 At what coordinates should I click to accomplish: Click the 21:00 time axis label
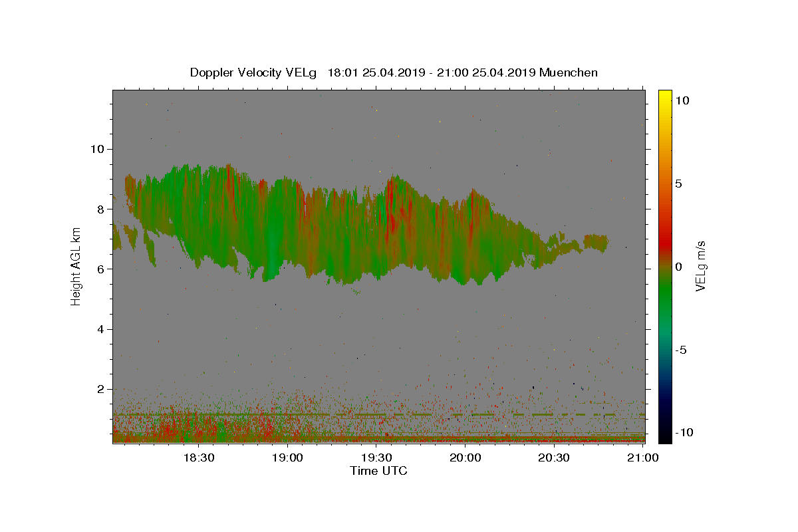[x=643, y=458]
